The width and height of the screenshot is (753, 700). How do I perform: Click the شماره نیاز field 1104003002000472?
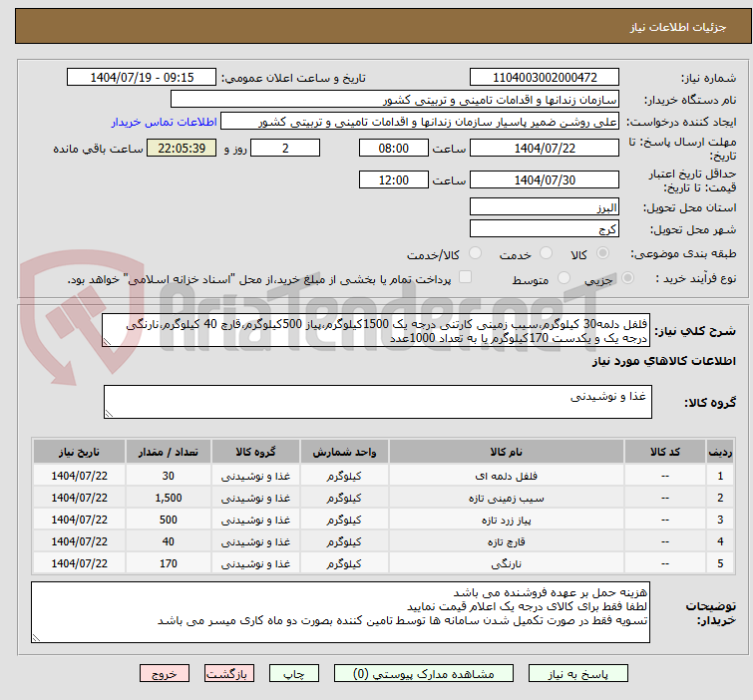coord(545,78)
